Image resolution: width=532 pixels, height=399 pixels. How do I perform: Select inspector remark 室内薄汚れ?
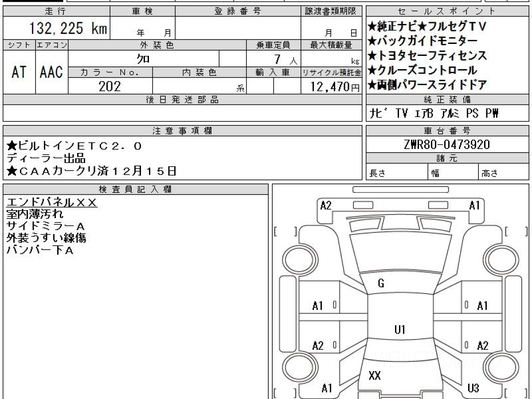[x=35, y=214]
